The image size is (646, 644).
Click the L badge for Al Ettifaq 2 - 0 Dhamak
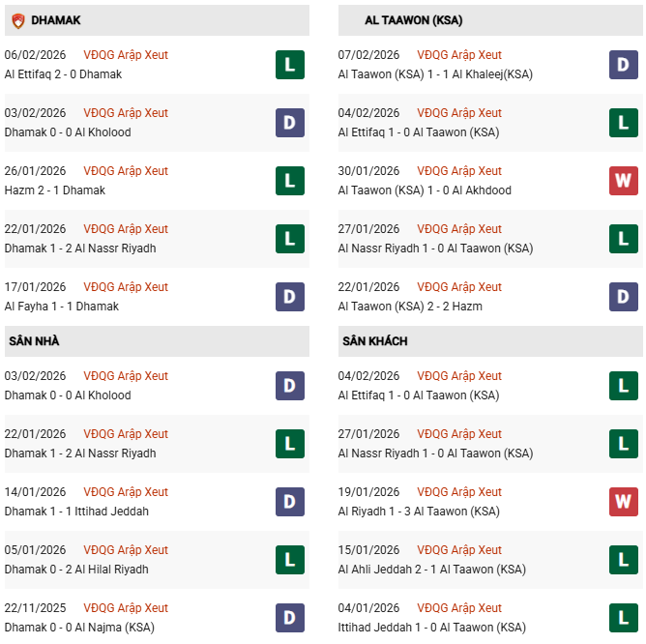tap(289, 65)
